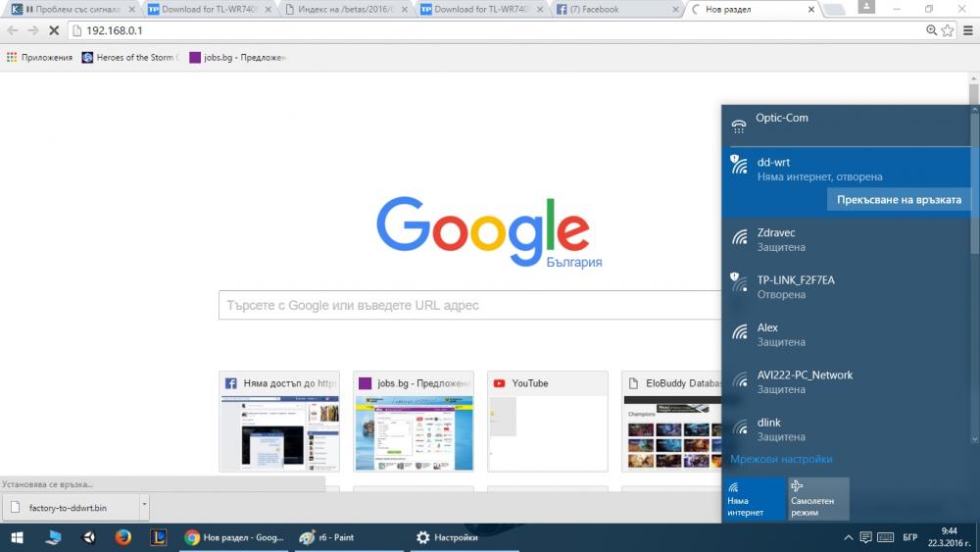The height and width of the screenshot is (552, 980).
Task: Open jobs.bg bookmark in bookmarks bar
Action: (x=237, y=57)
